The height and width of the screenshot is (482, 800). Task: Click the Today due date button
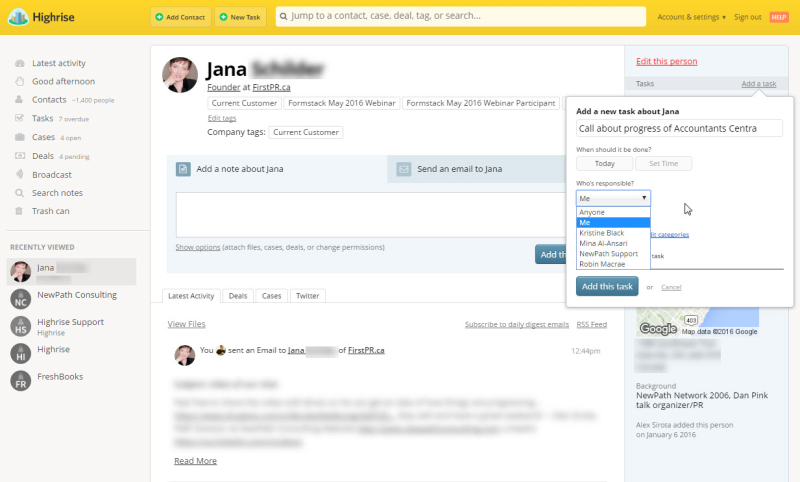[605, 164]
